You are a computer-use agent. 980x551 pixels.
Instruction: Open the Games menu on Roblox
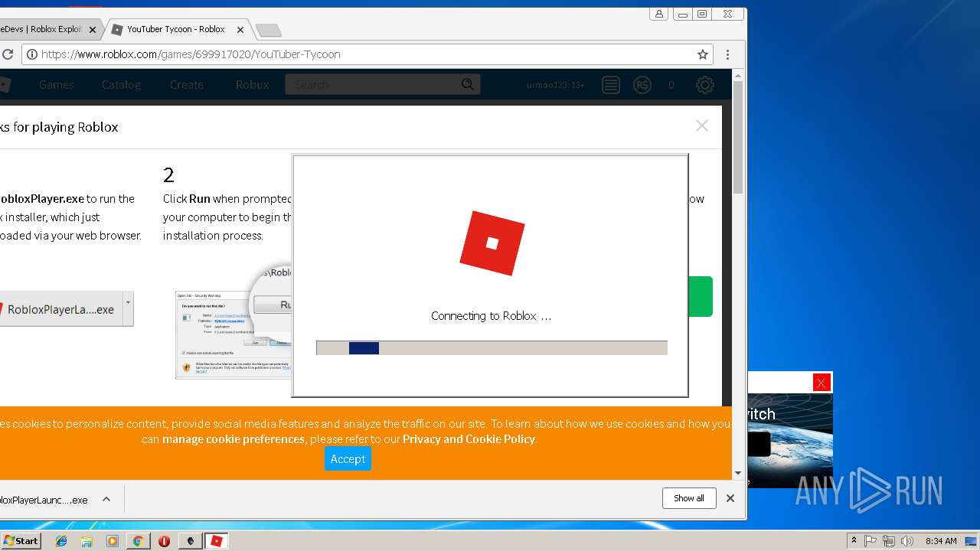[x=57, y=85]
